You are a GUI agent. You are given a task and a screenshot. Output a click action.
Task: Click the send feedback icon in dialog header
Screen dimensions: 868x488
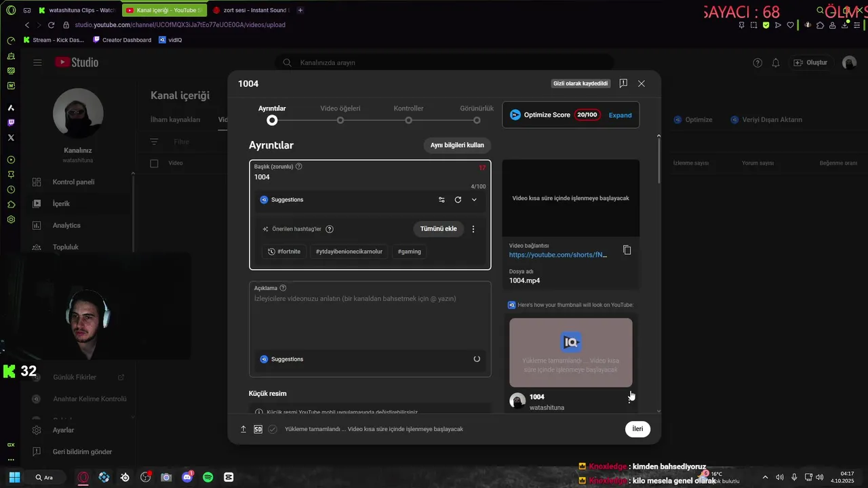pyautogui.click(x=623, y=83)
